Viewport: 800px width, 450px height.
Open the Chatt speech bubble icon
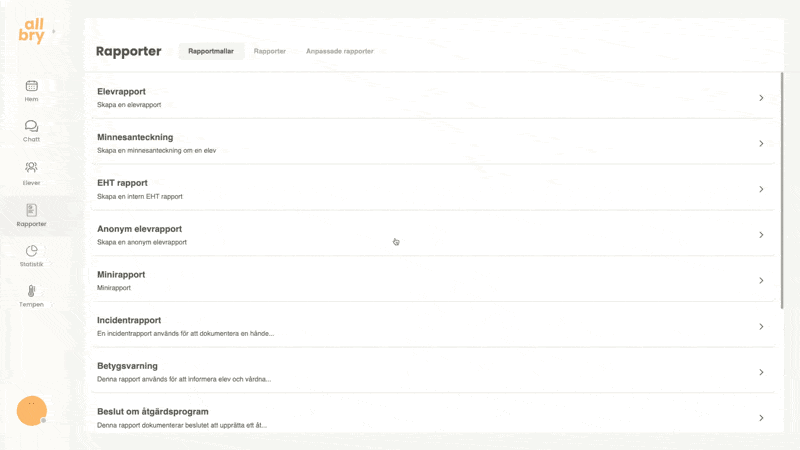pos(31,127)
